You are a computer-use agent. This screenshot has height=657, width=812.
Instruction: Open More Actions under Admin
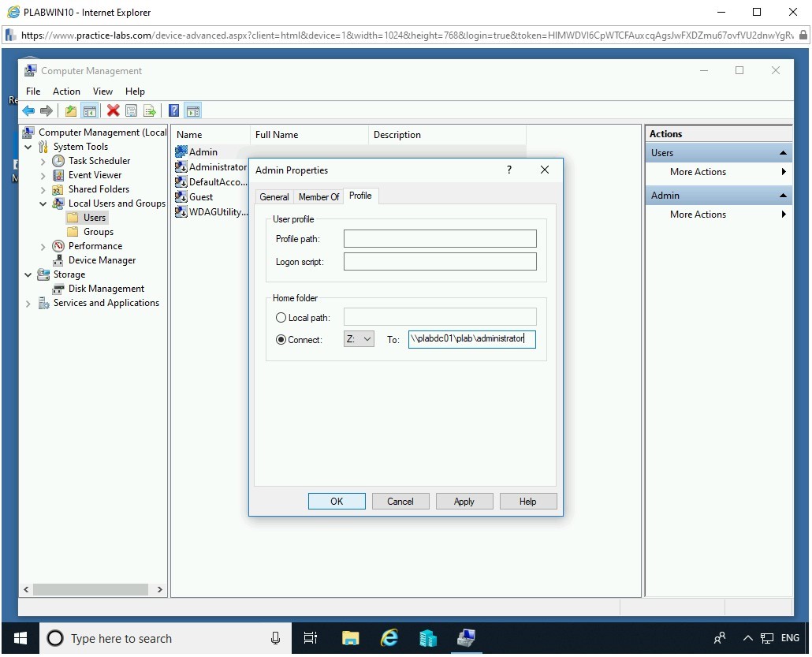pos(719,215)
